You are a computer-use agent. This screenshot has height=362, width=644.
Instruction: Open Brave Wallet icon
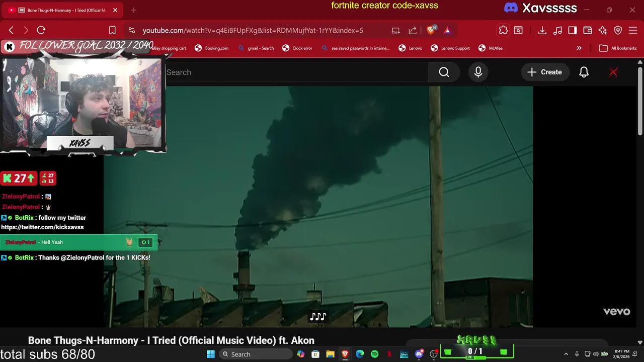pos(587,30)
